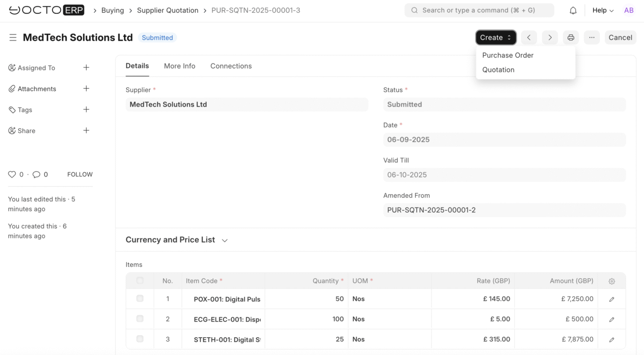Share document with the plus icon
Viewport: 644px width, 355px height.
point(86,130)
